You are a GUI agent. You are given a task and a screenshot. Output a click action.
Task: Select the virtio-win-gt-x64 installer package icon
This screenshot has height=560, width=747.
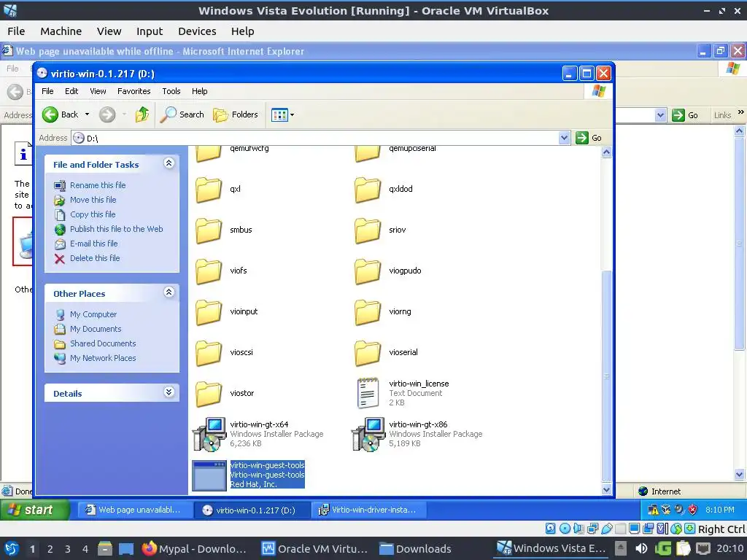click(x=209, y=435)
